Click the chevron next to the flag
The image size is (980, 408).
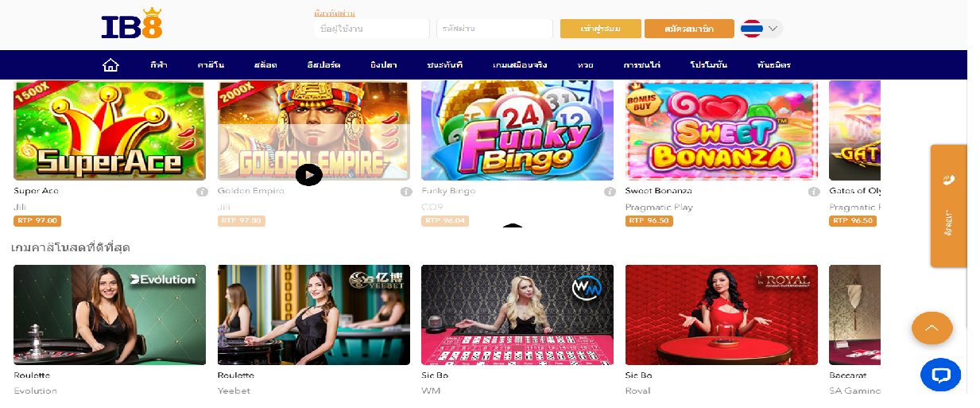(773, 29)
